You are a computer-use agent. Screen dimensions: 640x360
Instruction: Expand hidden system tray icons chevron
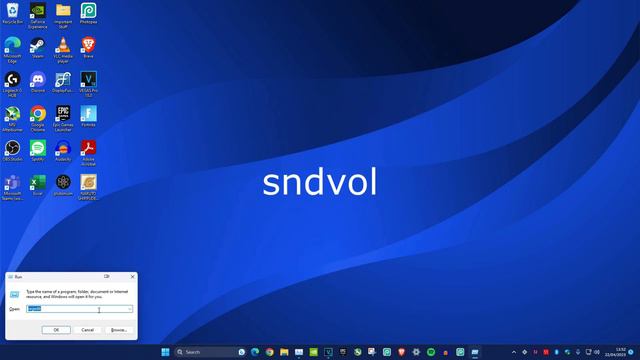pyautogui.click(x=514, y=352)
